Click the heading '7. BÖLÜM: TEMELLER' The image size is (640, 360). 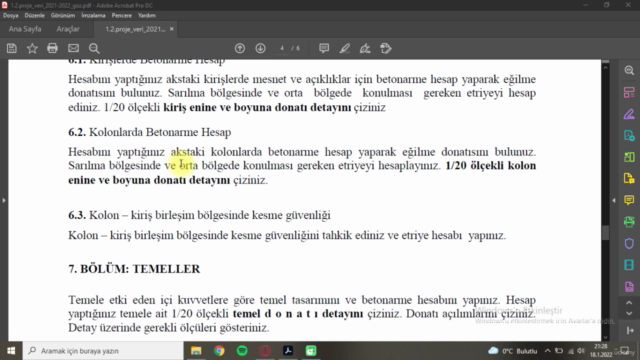tap(134, 269)
